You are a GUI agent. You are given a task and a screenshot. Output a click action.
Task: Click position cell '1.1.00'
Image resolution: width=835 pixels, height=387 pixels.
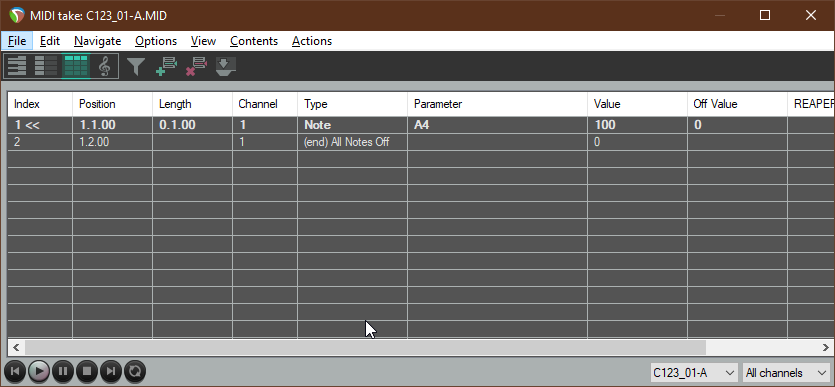click(x=112, y=125)
